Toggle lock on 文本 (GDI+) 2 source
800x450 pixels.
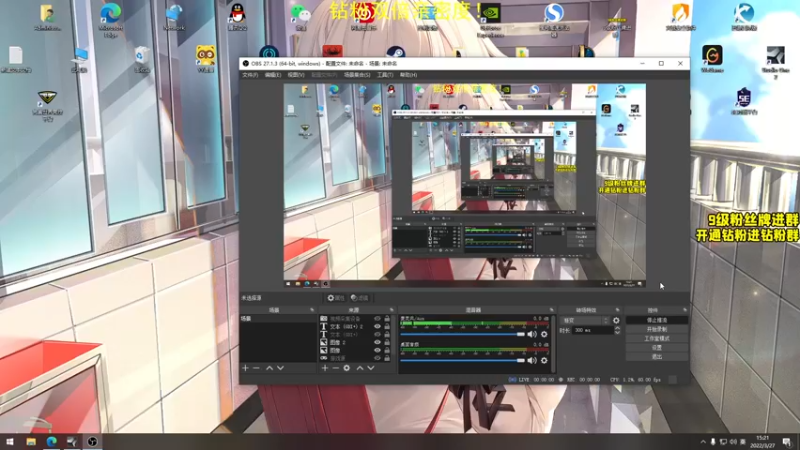(x=387, y=327)
